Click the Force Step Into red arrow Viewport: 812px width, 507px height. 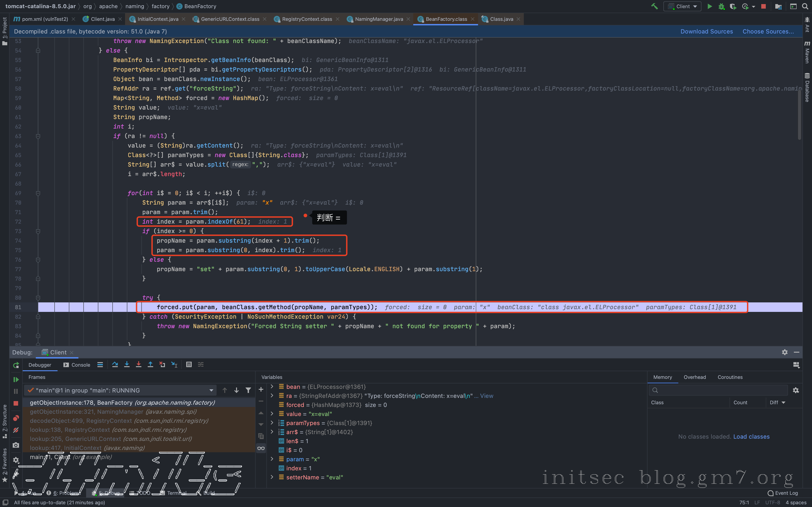(139, 364)
